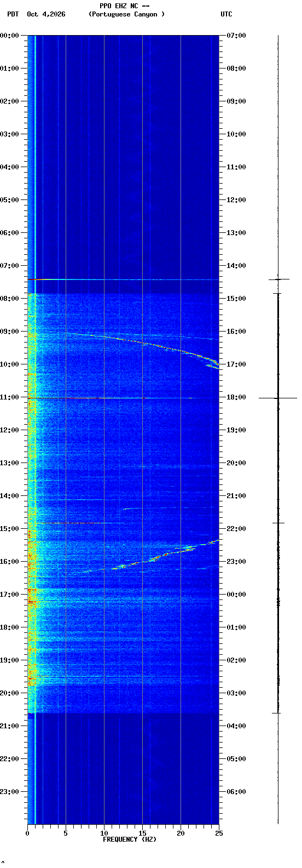Click the 11:00 PDT time label
The height and width of the screenshot is (868, 302).
[x=9, y=397]
